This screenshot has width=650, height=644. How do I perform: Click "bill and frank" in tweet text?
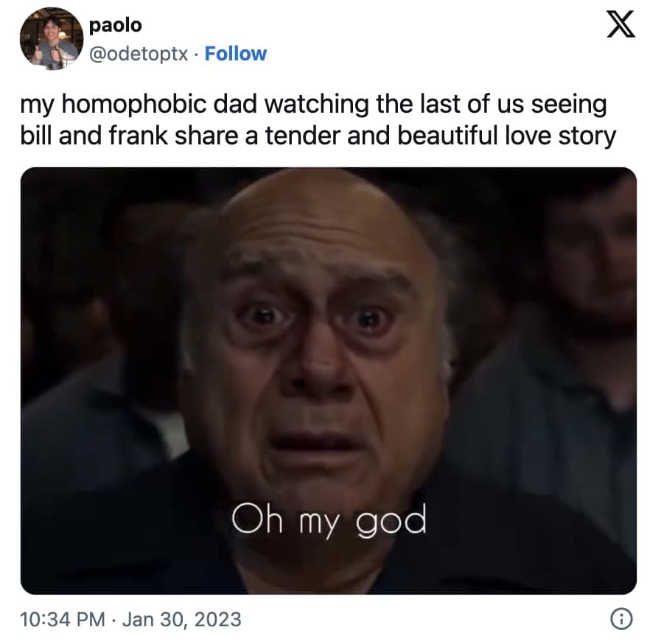click(94, 136)
